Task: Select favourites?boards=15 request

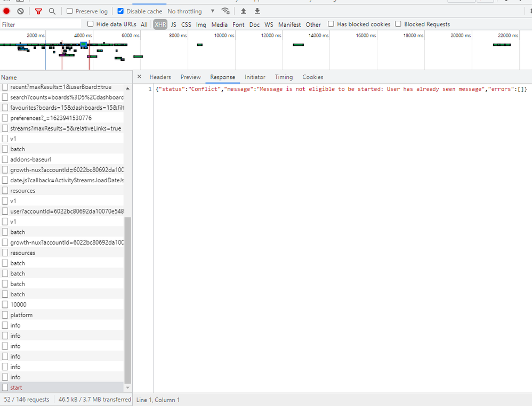Action: click(62, 108)
